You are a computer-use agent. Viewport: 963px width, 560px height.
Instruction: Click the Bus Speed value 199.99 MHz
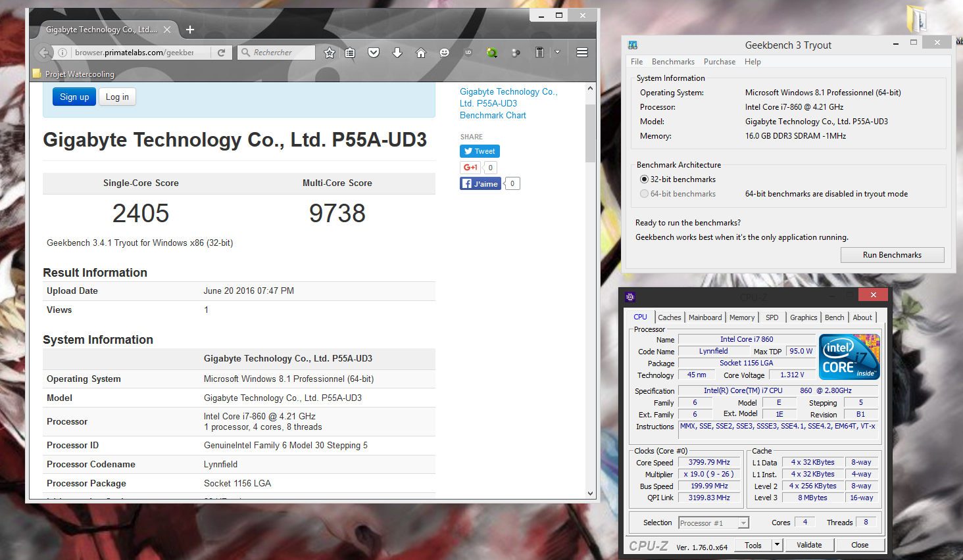coord(709,486)
